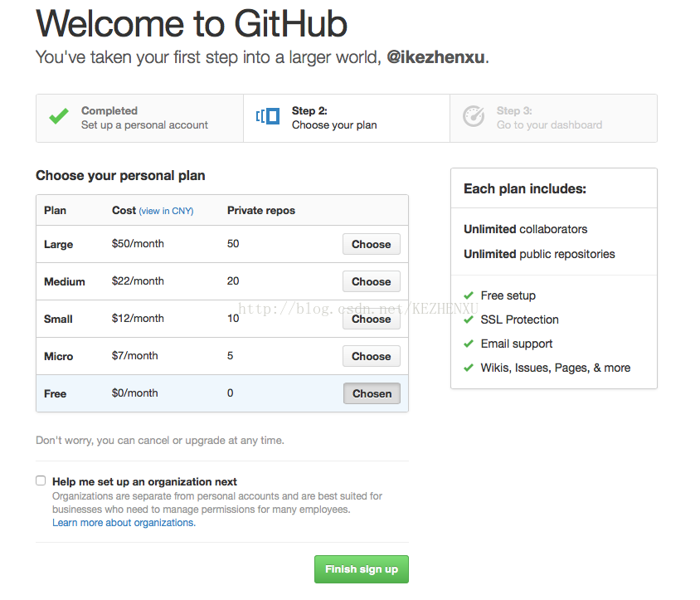Enable Help me set up an organization checkbox

(x=41, y=480)
